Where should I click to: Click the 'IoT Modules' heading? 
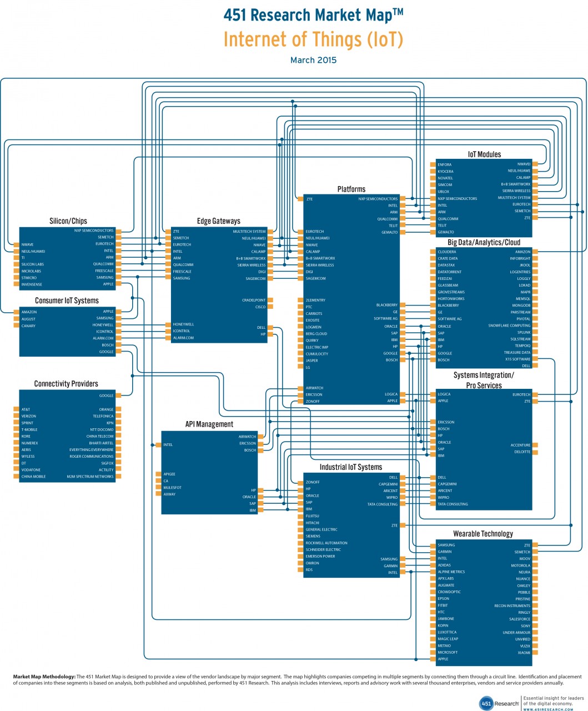tap(484, 154)
